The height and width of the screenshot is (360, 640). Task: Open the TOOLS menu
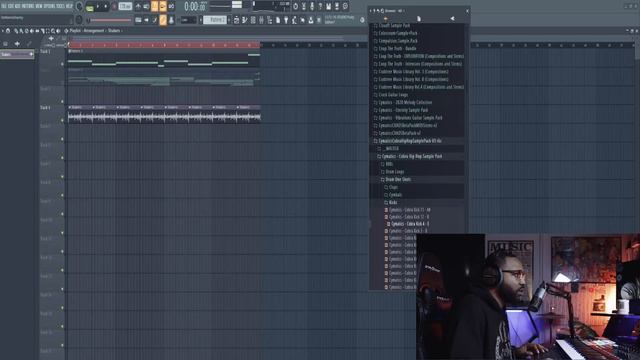(x=61, y=6)
